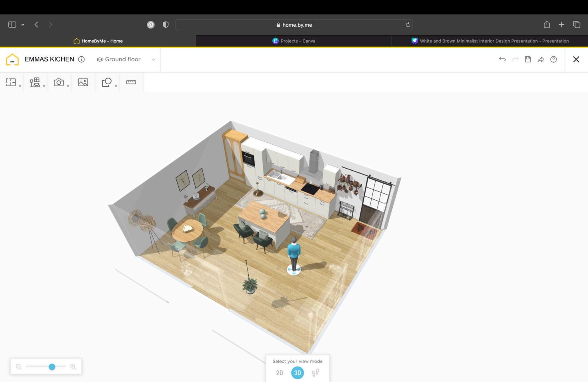Reload the page in Safari
588x382 pixels.
[408, 25]
